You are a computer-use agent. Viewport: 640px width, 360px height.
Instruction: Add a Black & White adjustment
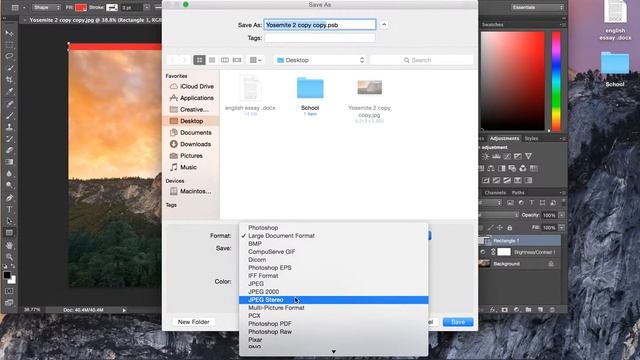pyautogui.click(x=502, y=168)
